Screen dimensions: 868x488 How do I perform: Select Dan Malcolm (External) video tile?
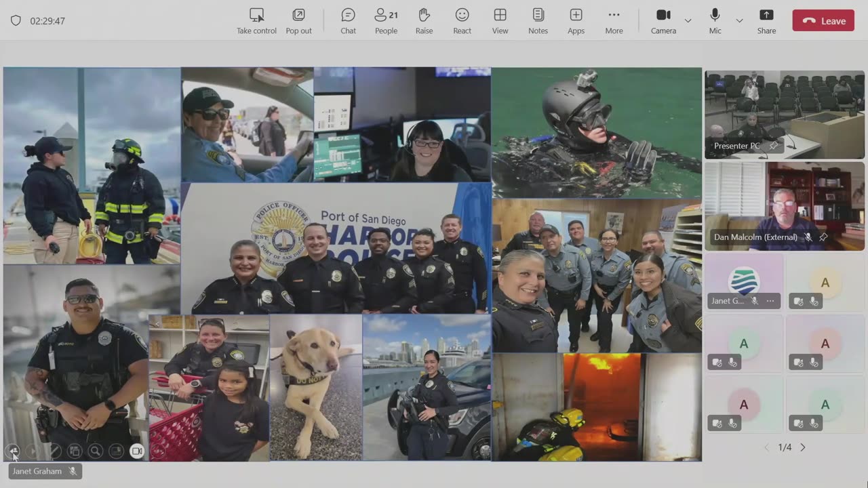785,206
